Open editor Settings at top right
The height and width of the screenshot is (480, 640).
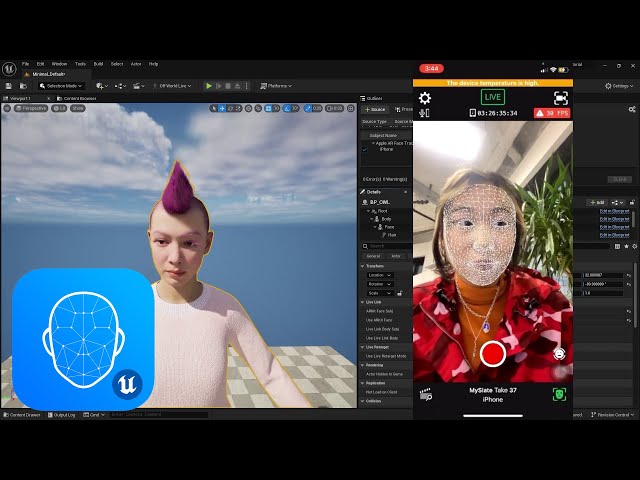point(619,86)
